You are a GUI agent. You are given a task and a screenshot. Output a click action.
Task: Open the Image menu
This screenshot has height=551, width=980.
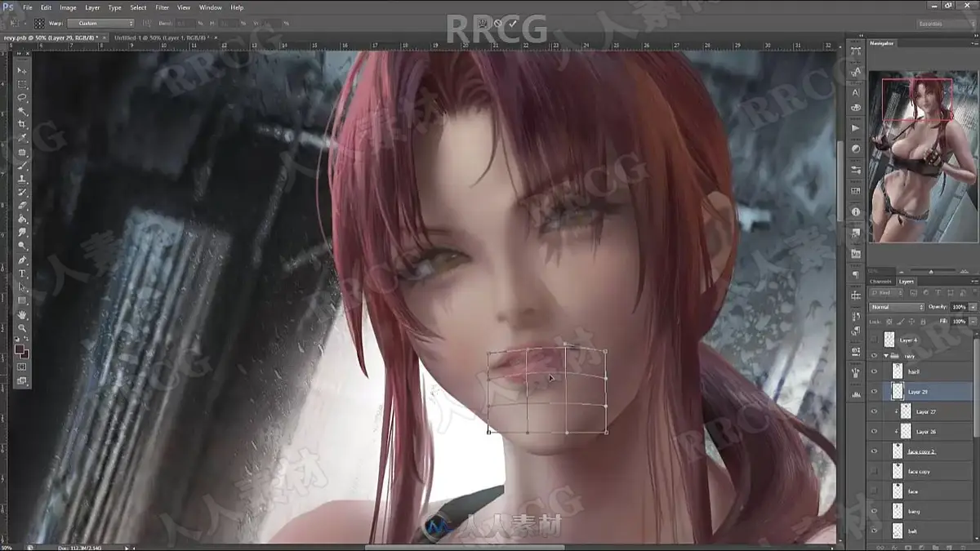[68, 7]
